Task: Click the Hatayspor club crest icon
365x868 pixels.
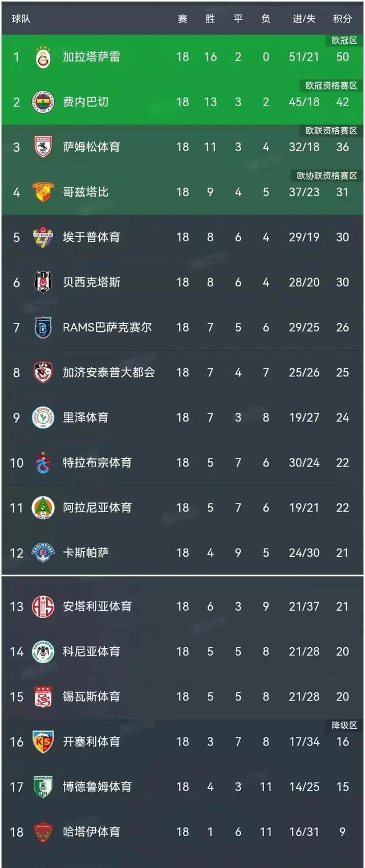Action: [43, 832]
